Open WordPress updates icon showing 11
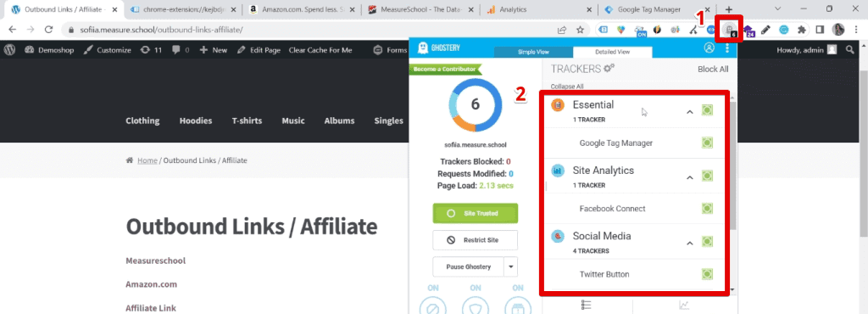868x314 pixels. point(151,50)
